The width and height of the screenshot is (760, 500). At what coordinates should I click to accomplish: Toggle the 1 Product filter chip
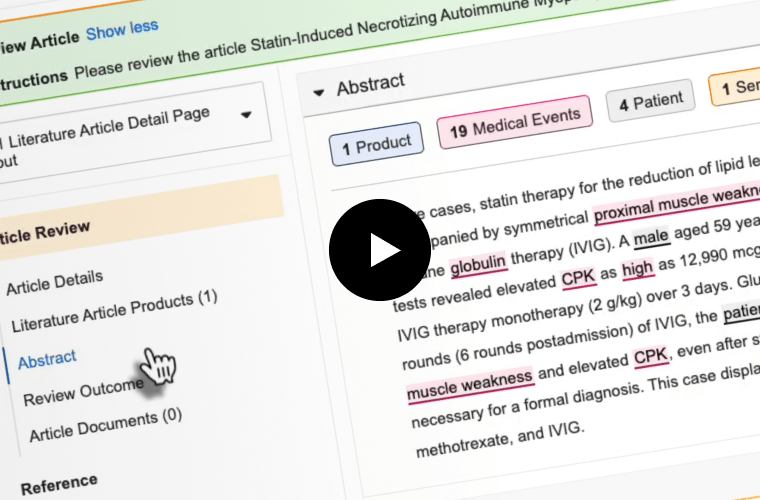pos(376,146)
